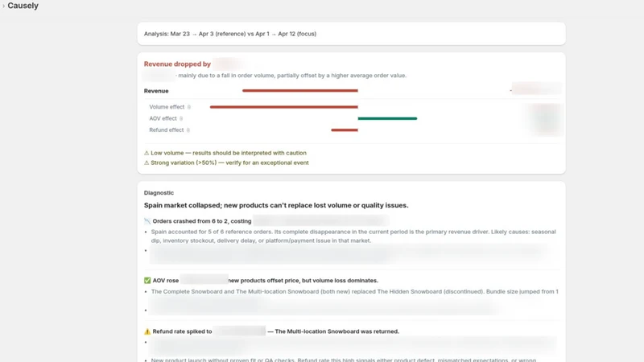Click the Volume effect row label
Screen dimensions: 644x362
click(167, 107)
